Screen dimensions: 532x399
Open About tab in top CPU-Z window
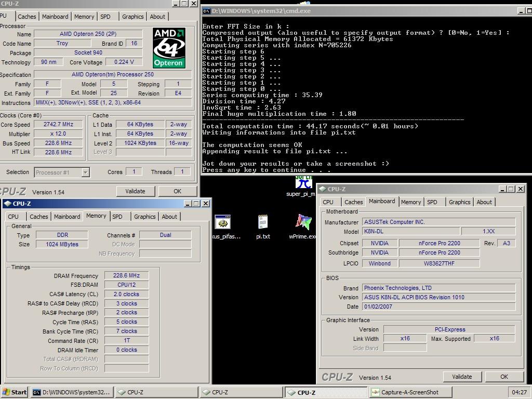point(157,17)
